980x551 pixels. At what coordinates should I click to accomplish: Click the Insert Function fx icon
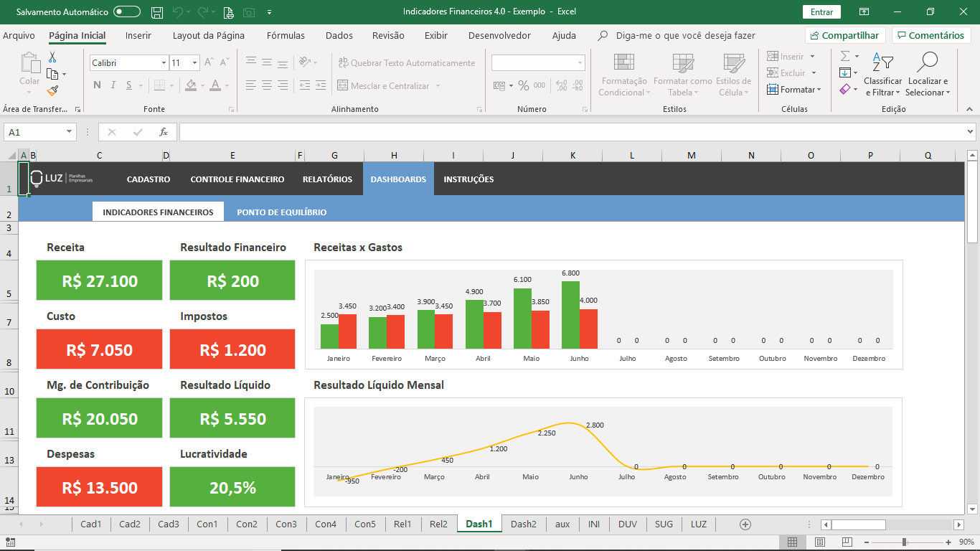tap(164, 132)
